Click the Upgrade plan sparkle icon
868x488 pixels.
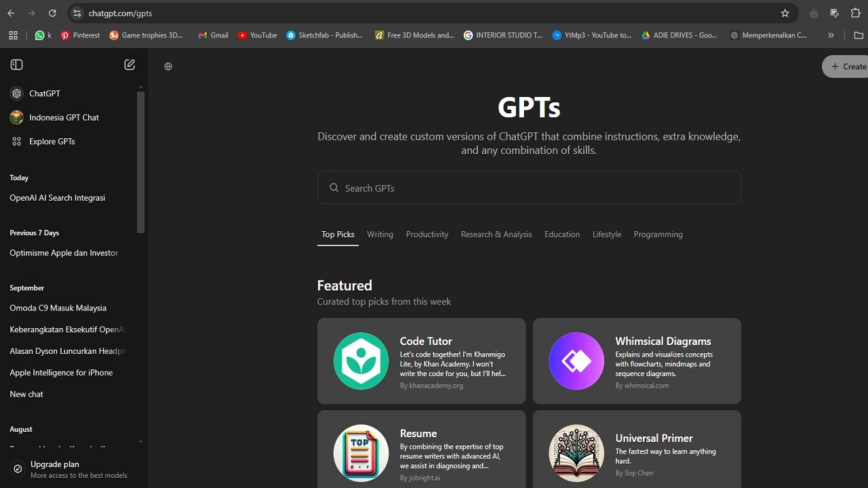click(18, 468)
